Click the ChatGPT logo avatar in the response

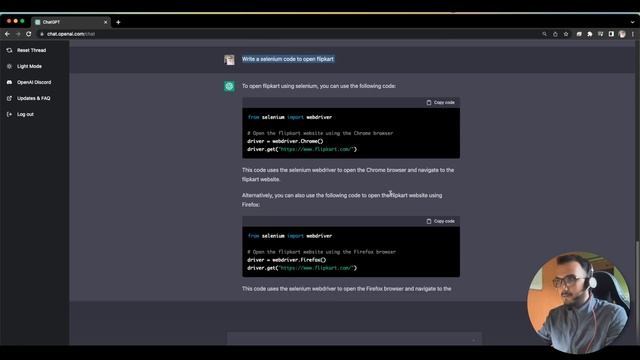[x=229, y=86]
